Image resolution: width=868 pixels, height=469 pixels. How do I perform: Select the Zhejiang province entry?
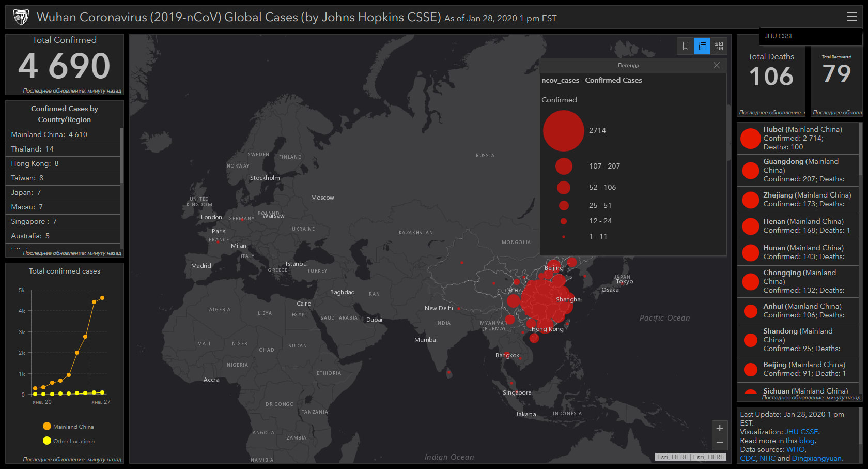(x=798, y=200)
